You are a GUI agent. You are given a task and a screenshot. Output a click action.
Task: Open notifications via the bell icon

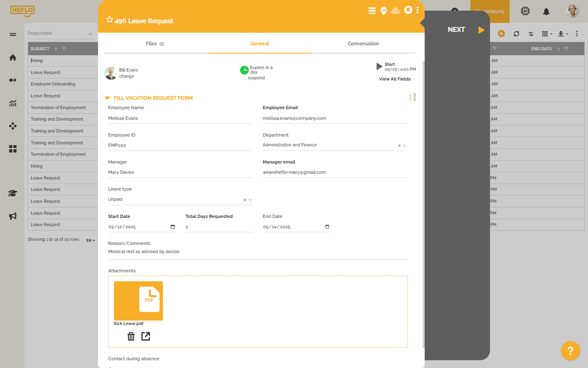pyautogui.click(x=546, y=11)
